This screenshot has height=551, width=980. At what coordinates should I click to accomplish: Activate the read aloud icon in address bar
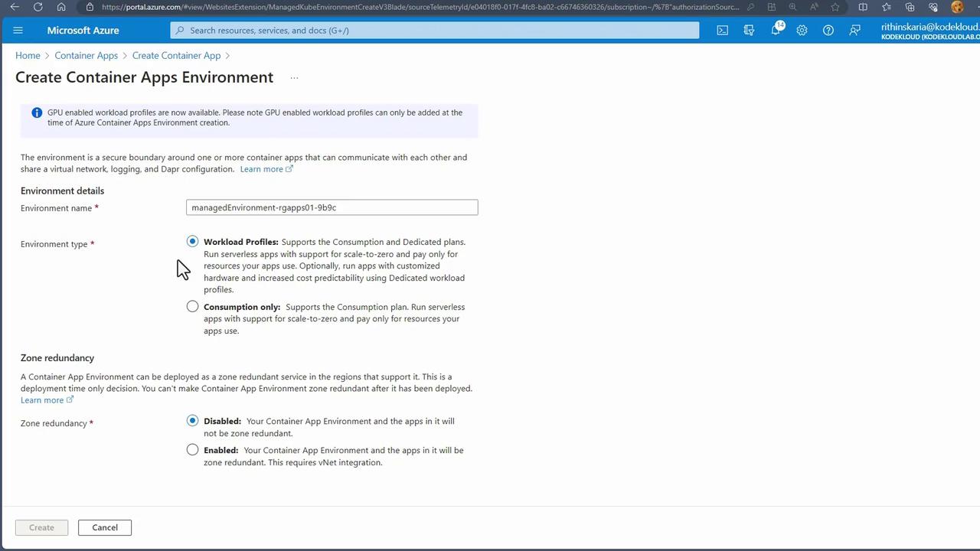(814, 7)
